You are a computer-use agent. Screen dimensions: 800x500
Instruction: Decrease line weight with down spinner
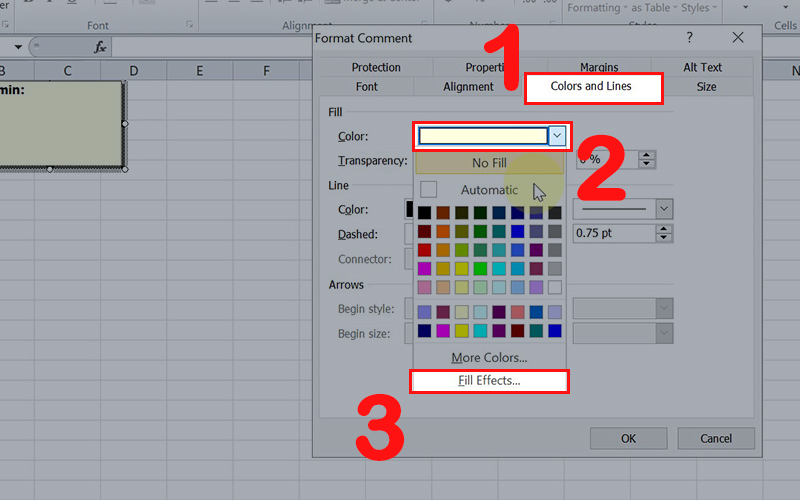[x=663, y=237]
